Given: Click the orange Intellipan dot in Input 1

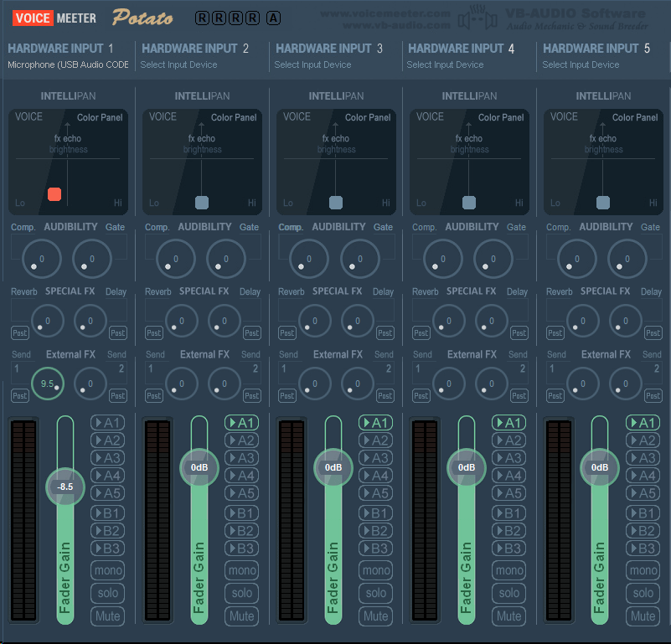Looking at the screenshot, I should pos(54,193).
